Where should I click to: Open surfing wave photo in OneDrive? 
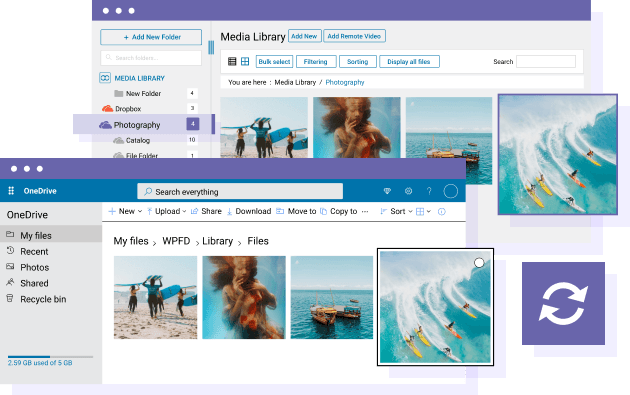click(x=435, y=307)
